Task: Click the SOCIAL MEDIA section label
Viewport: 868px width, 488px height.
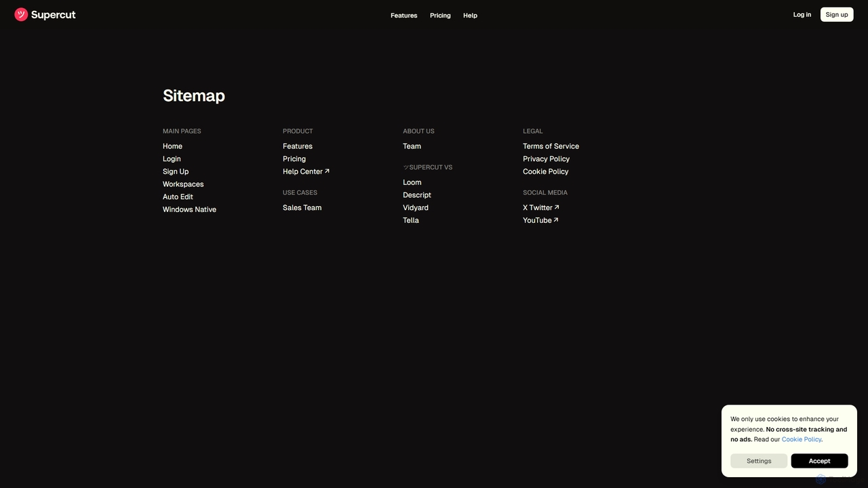Action: tap(545, 193)
